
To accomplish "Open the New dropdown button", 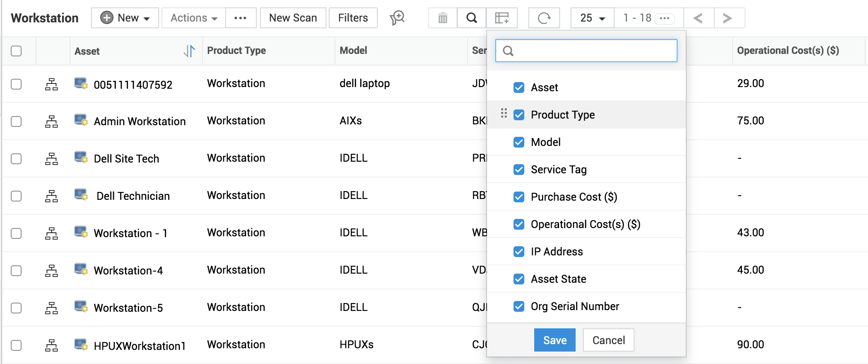I will pos(125,18).
